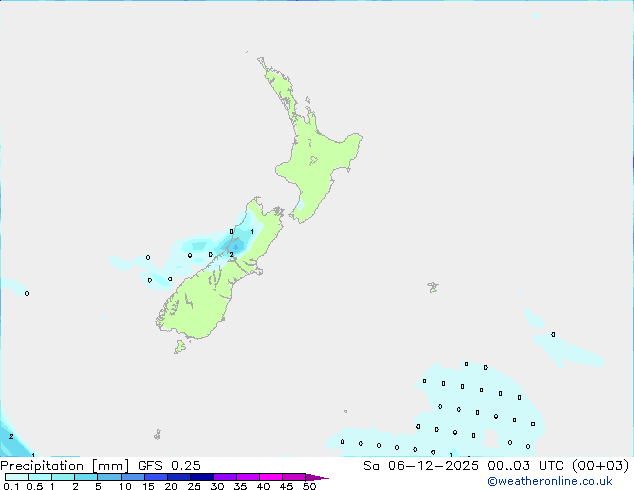Click the lightest 0.1–0.5 mm legend swatch
This screenshot has width=634, height=490.
(x=17, y=477)
